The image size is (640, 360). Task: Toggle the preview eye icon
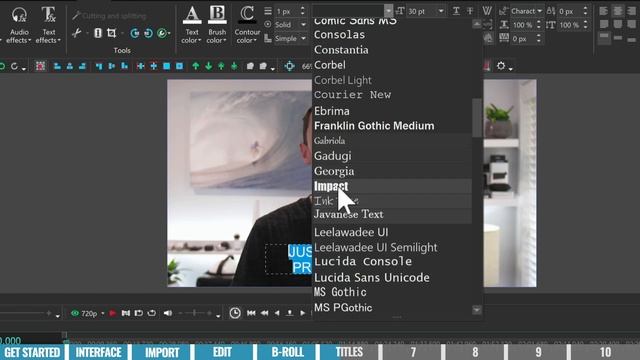(x=75, y=313)
